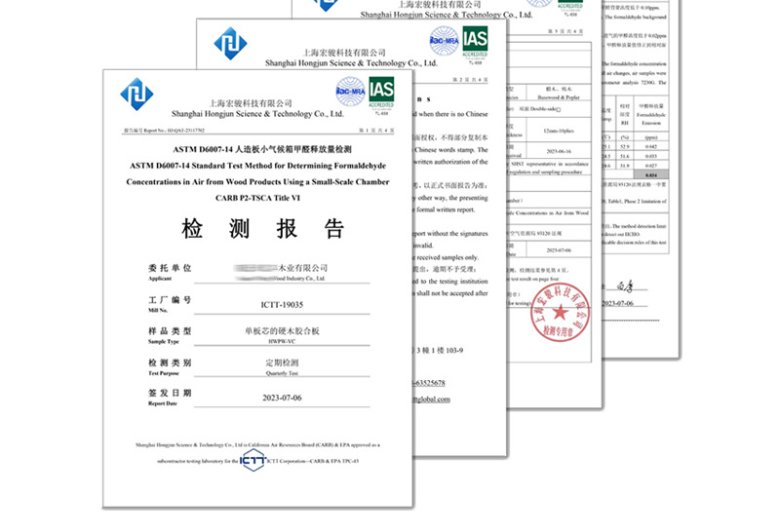Image resolution: width=780 pixels, height=532 pixels.
Task: Click the page indicator '第 1 页 共 4 页'
Action: pos(376,131)
